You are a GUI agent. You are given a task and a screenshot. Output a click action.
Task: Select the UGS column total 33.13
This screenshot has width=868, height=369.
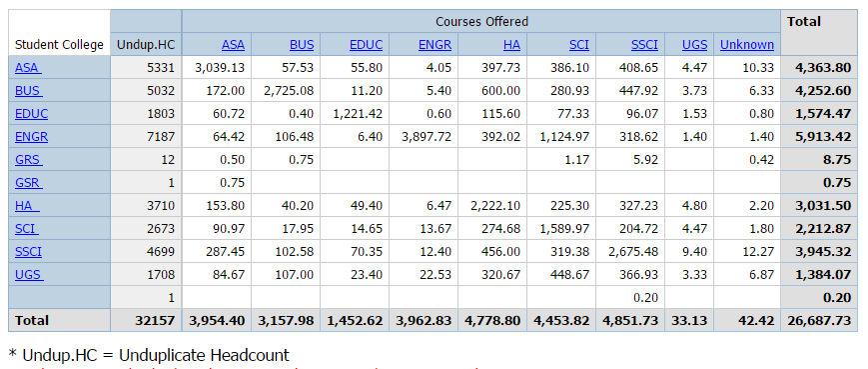tap(689, 320)
